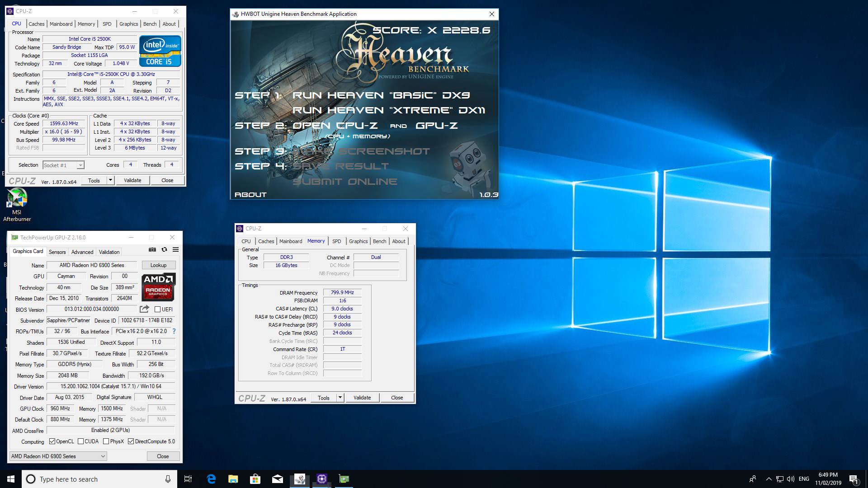Switch to GPU-Z taskbar item
This screenshot has height=488, width=868.
coord(344,479)
